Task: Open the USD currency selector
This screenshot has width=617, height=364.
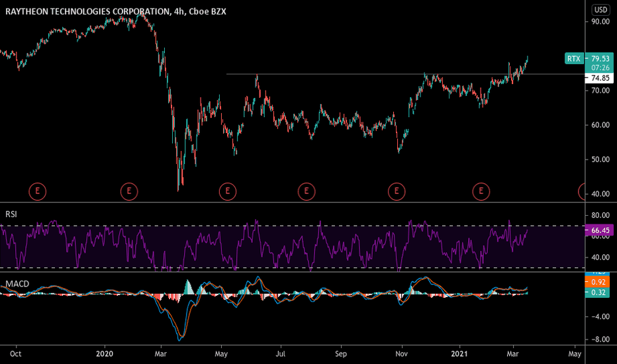Action: tap(600, 9)
